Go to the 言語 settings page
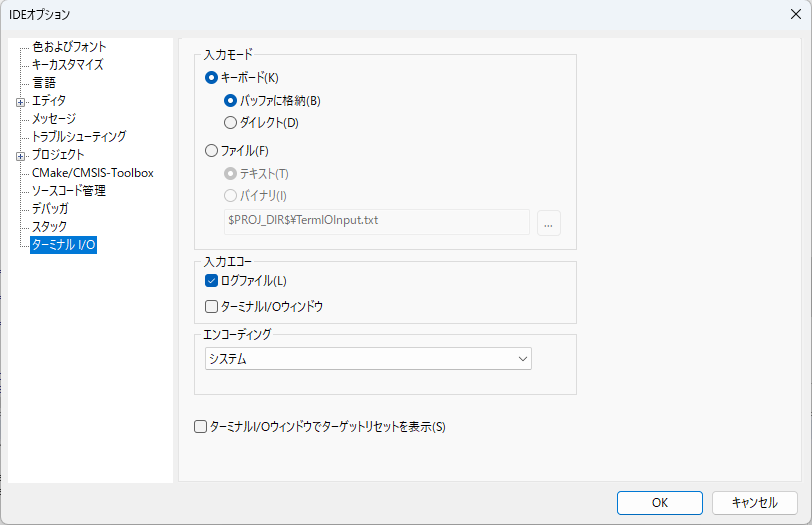812x525 pixels. pos(44,83)
